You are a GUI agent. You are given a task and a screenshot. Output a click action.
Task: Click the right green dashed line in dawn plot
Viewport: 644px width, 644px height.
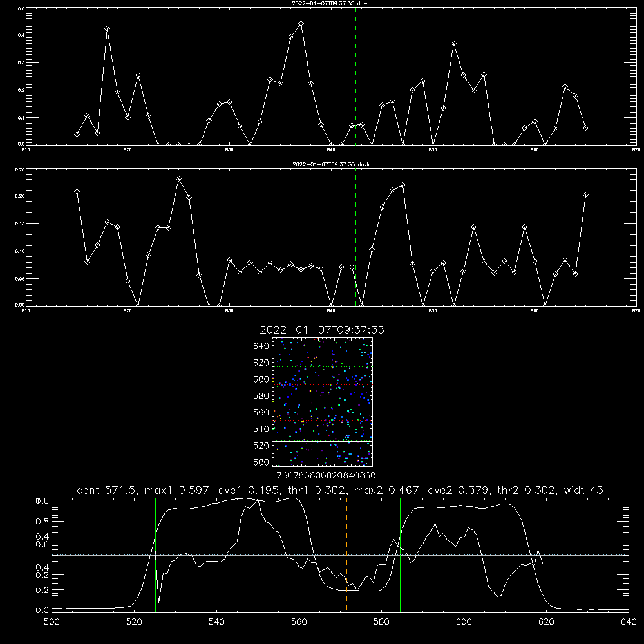click(355, 76)
